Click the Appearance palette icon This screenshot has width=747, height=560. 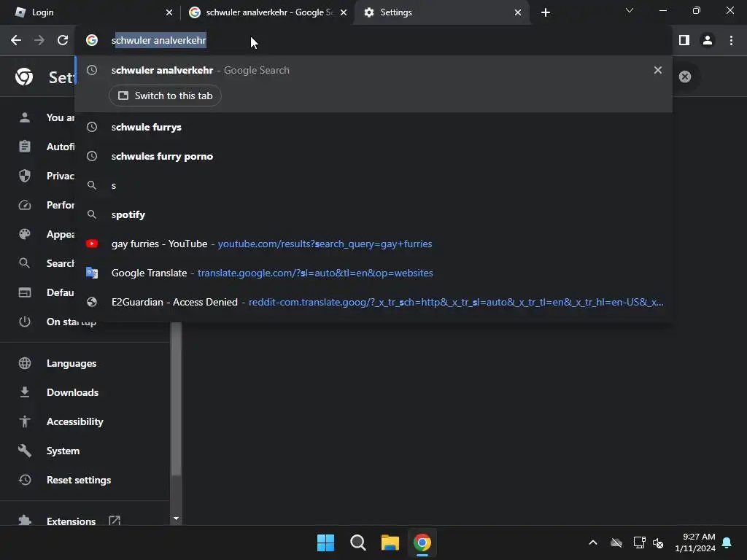pos(25,234)
